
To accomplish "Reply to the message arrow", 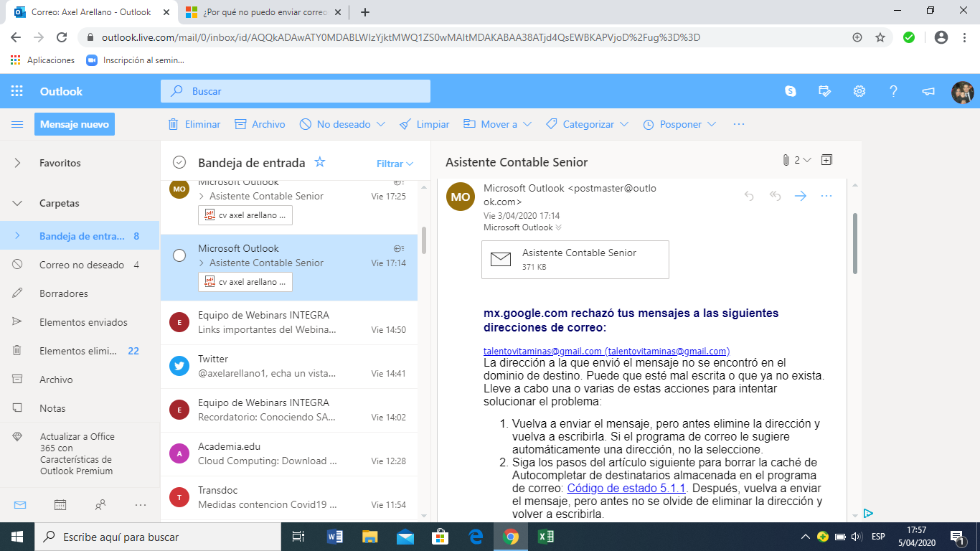I will pos(749,196).
